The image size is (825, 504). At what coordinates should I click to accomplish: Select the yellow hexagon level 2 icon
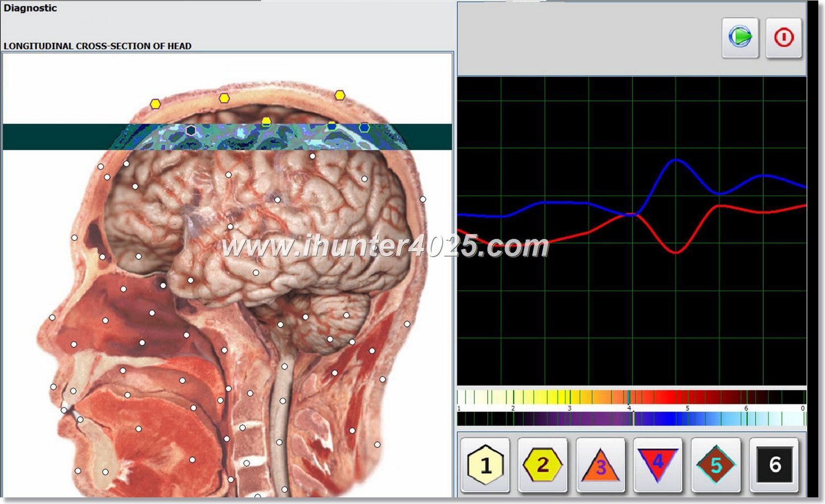click(542, 465)
